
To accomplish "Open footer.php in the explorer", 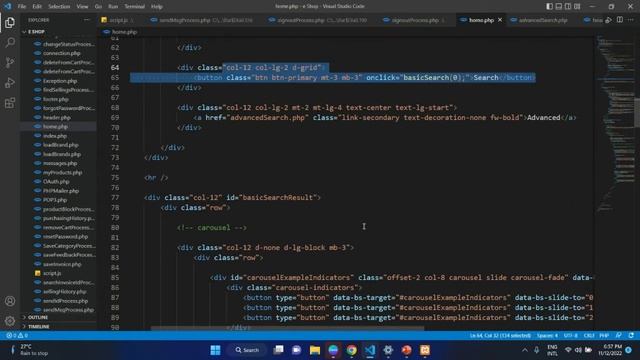I will click(x=56, y=99).
